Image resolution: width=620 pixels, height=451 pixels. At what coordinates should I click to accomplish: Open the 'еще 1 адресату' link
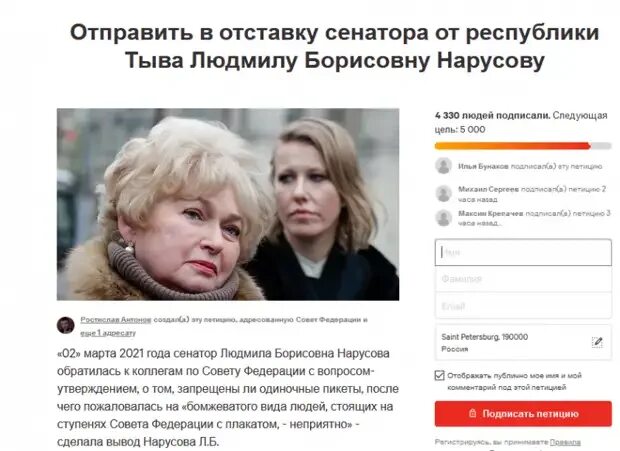(x=108, y=333)
